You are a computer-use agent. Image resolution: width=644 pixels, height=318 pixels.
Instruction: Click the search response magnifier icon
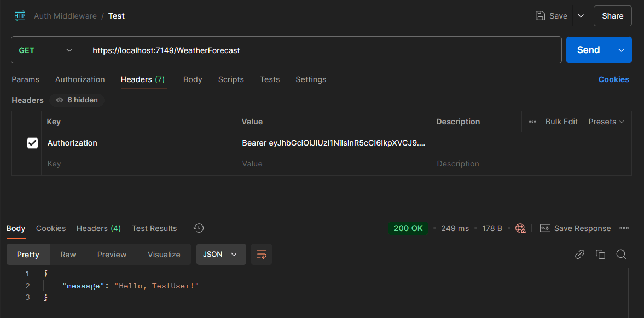point(621,255)
